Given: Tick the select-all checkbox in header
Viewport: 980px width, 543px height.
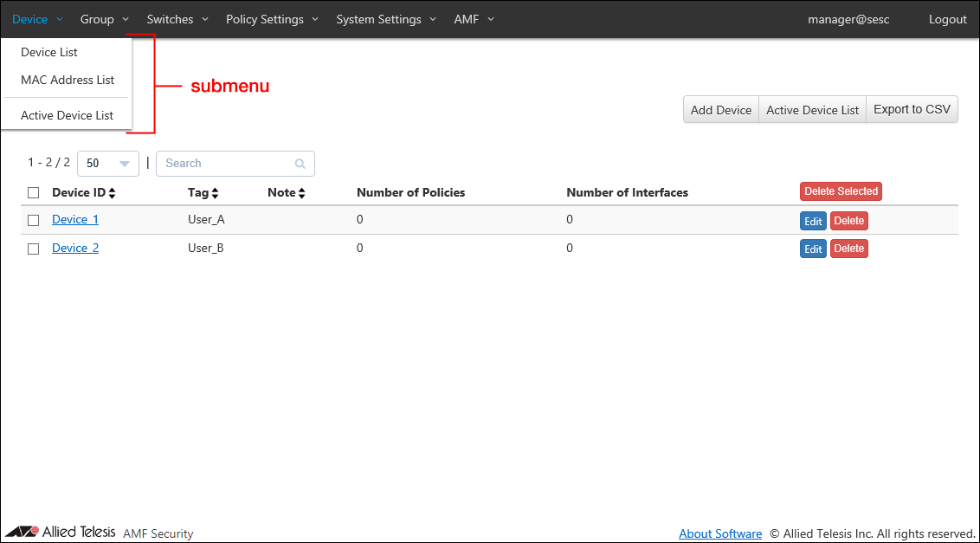Looking at the screenshot, I should coord(34,192).
